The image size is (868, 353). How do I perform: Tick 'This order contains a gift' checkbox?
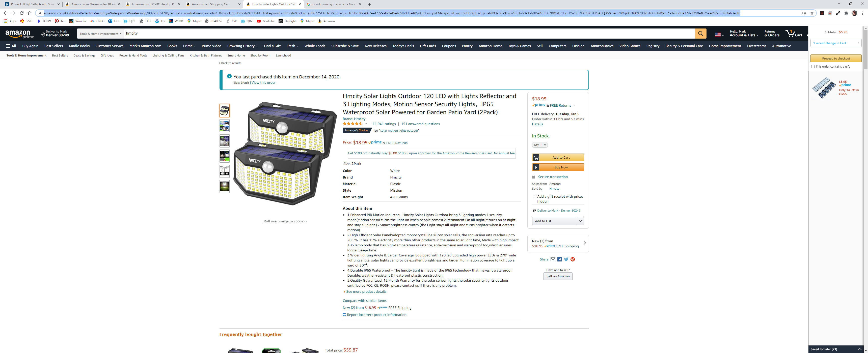(813, 67)
